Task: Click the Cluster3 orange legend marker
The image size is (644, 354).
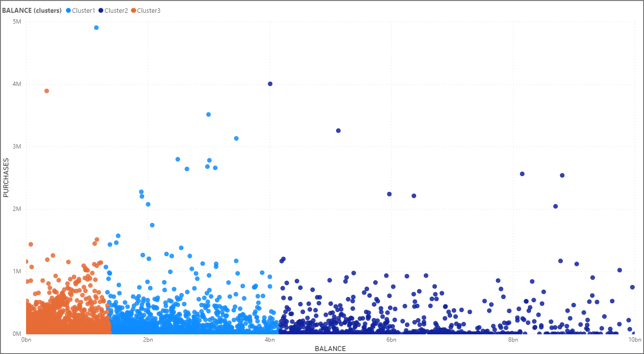Action: coord(133,10)
